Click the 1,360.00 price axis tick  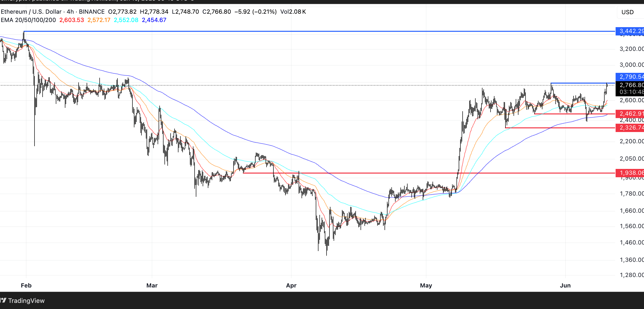point(632,260)
